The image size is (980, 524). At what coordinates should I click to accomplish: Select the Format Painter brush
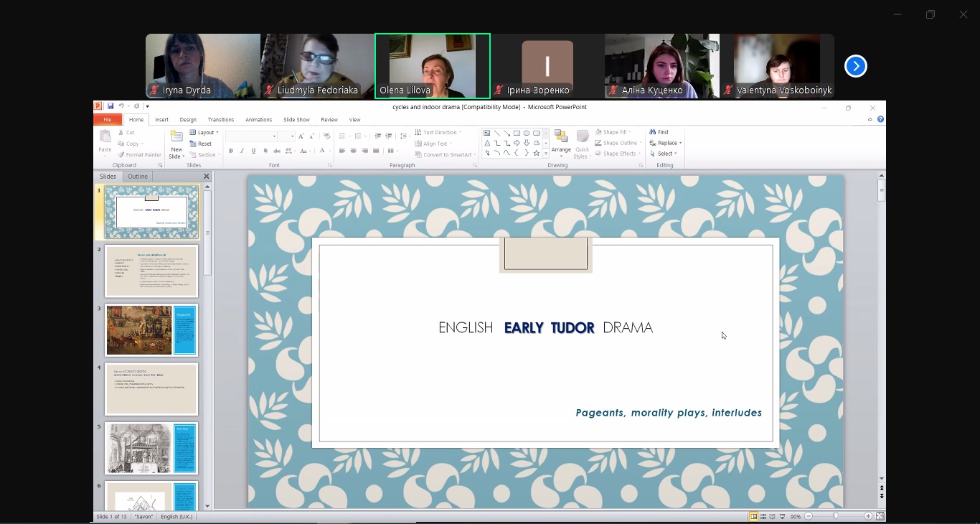click(x=139, y=154)
